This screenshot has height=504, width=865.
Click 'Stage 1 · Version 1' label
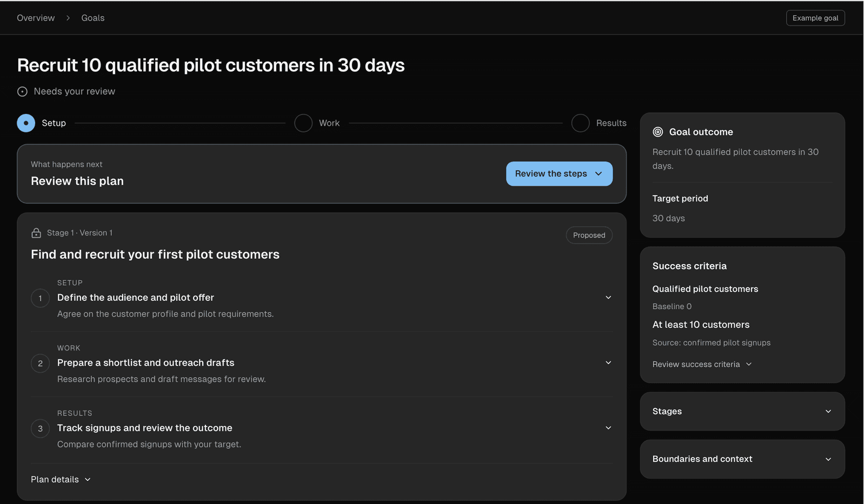coord(80,233)
